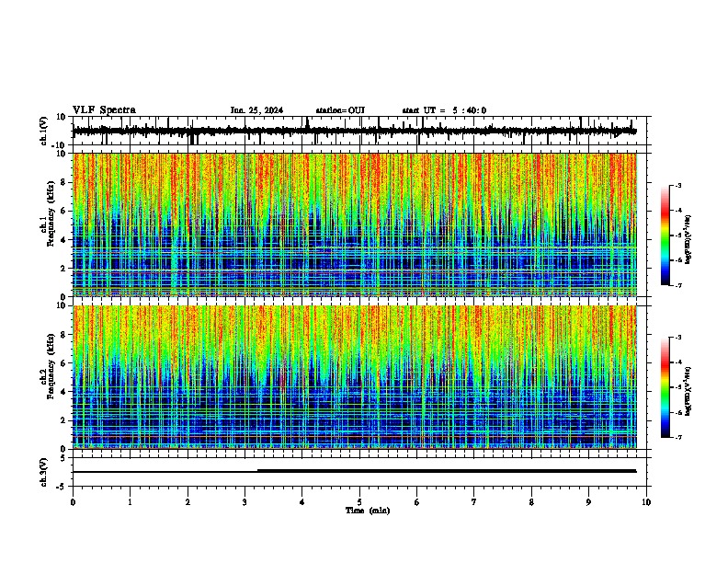Viewport: 728px width, 563px height.
Task: Click the time axis tick label "3"
Action: coord(245,502)
